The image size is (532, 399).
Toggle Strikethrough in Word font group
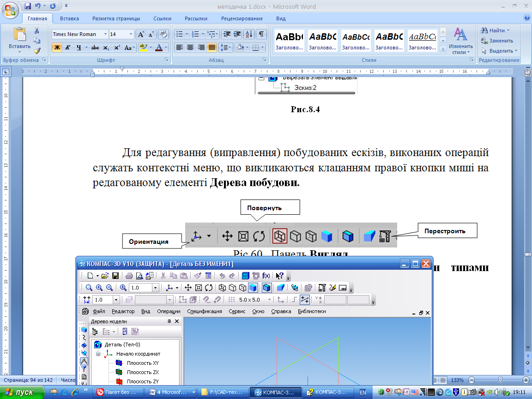[95, 48]
